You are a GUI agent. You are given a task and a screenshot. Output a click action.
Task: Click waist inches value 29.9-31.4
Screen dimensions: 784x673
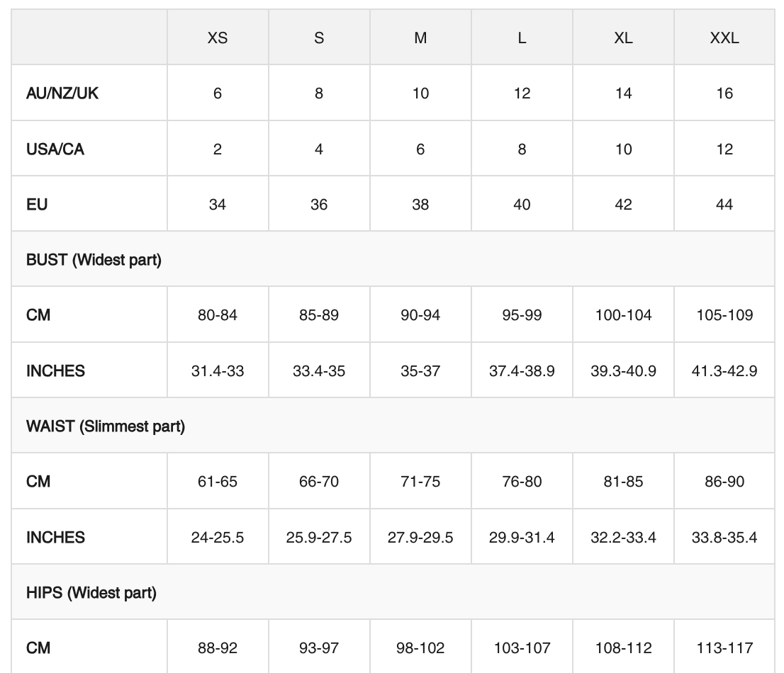tap(522, 538)
